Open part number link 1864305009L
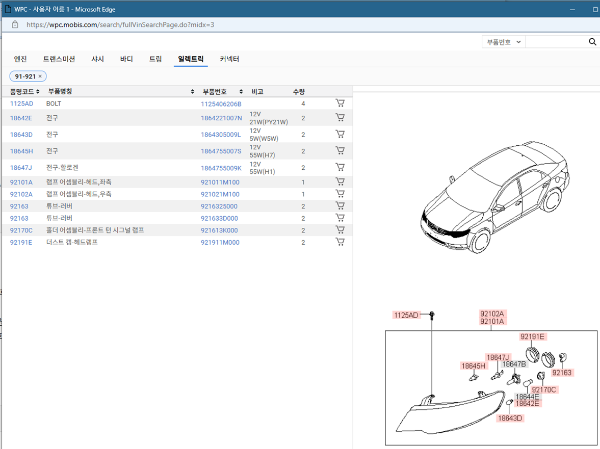 (221, 135)
